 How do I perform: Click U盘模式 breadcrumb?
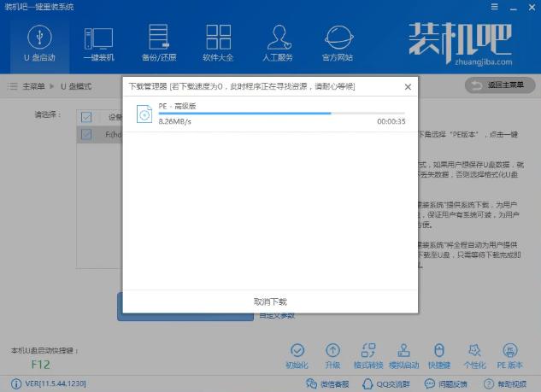click(x=76, y=86)
